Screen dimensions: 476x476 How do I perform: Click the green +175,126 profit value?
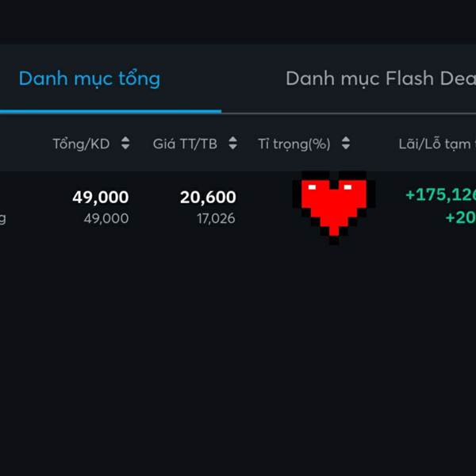[x=441, y=195]
